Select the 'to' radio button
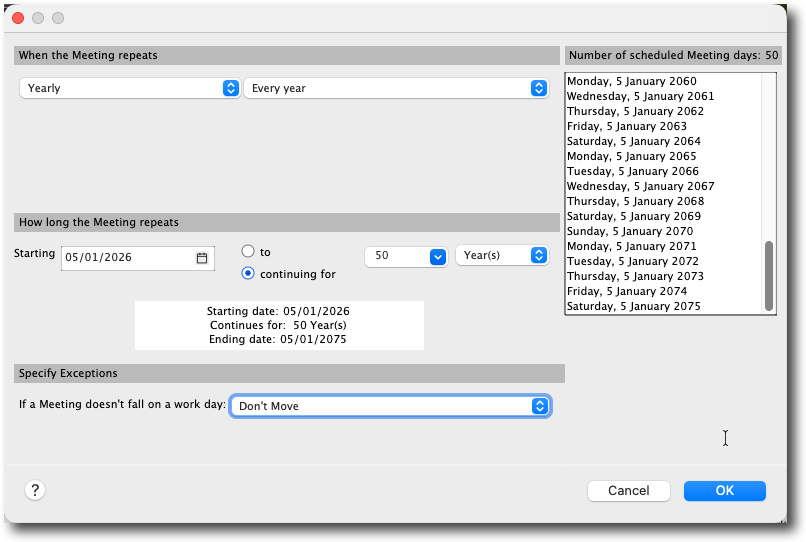The image size is (806, 542). pos(248,251)
